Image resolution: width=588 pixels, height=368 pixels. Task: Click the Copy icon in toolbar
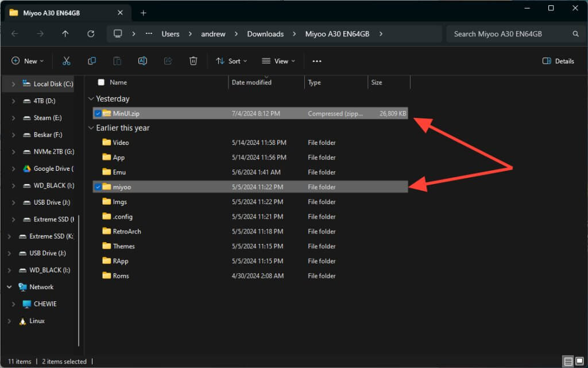click(92, 61)
